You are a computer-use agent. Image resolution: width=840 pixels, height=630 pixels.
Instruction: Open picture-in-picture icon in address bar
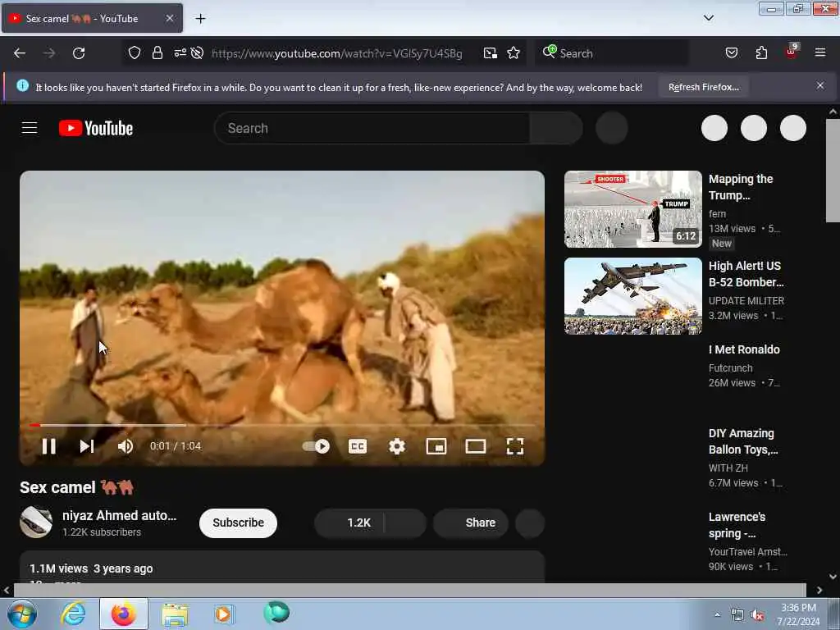pos(491,52)
